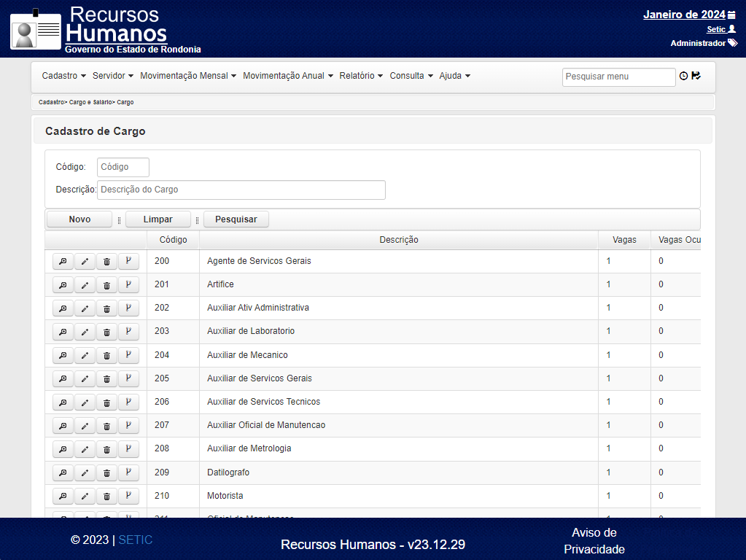The width and height of the screenshot is (746, 560).
Task: Edit cargo 205 Auxiliar de Servicos Gerais
Action: 85,378
